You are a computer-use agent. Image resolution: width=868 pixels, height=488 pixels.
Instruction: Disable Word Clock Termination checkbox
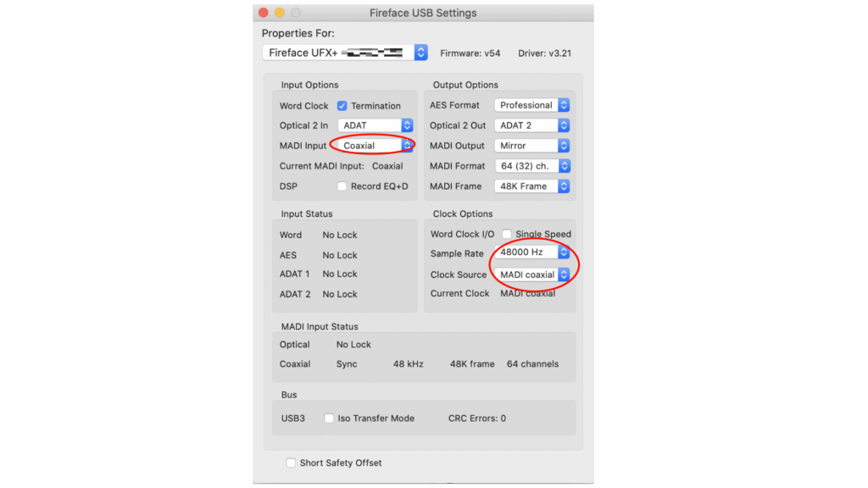tap(342, 106)
